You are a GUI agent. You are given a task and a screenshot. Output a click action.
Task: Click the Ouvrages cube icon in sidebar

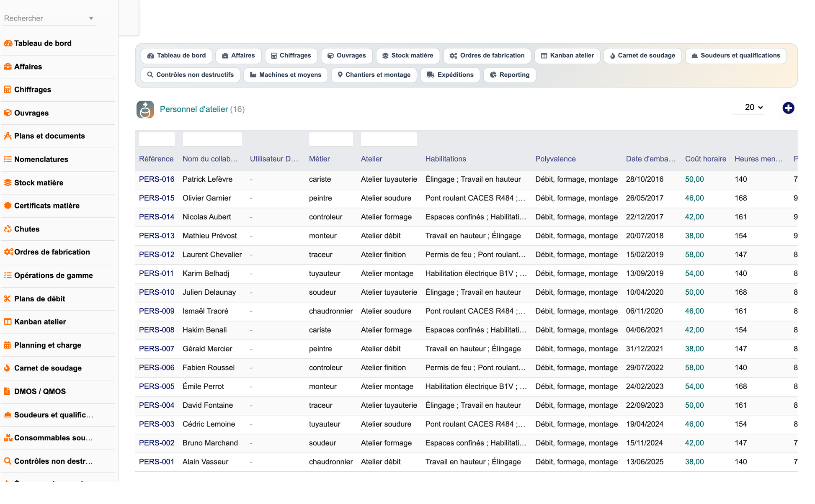pyautogui.click(x=8, y=113)
